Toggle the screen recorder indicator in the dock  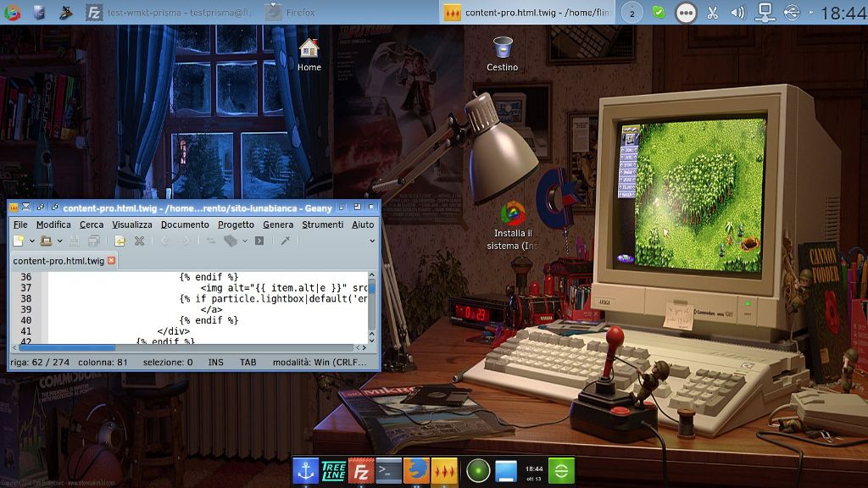476,473
